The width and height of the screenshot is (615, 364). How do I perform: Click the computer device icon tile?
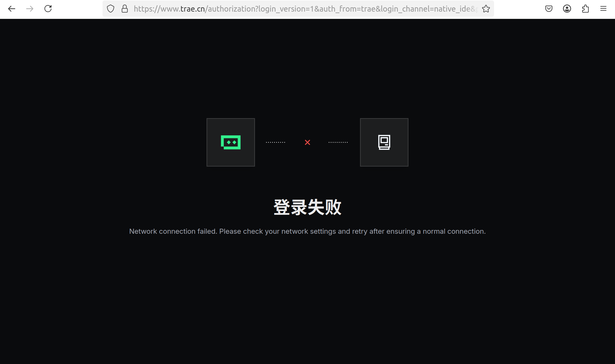(x=384, y=142)
